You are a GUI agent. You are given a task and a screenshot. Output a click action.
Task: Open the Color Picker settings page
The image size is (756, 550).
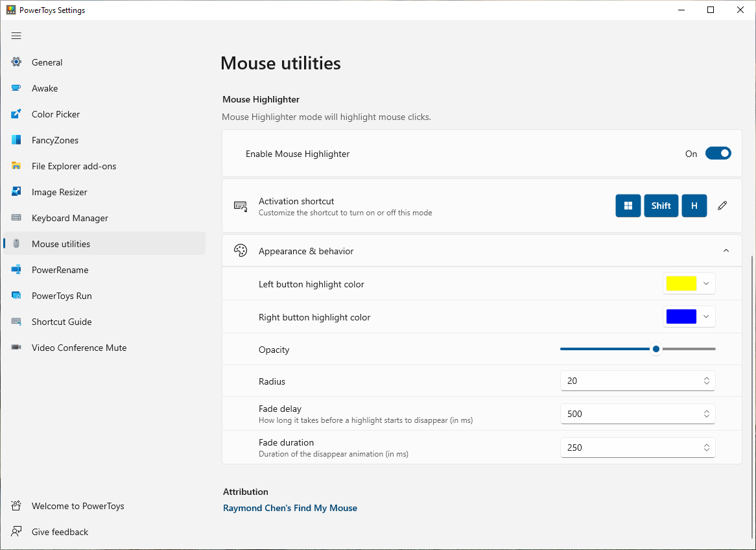pyautogui.click(x=104, y=114)
